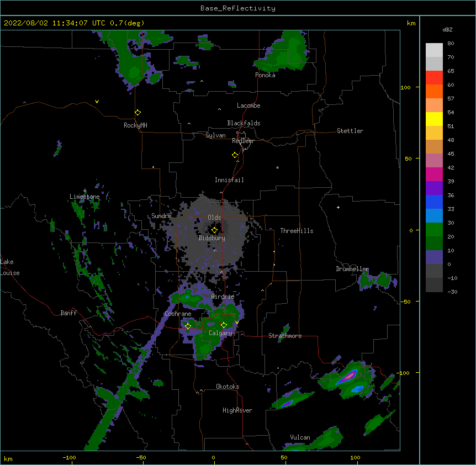Click the Limestone label on the map
This screenshot has height=465, width=476.
(x=84, y=197)
